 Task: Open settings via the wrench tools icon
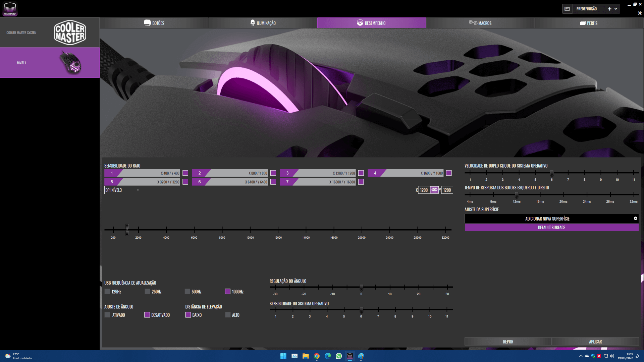640,13
